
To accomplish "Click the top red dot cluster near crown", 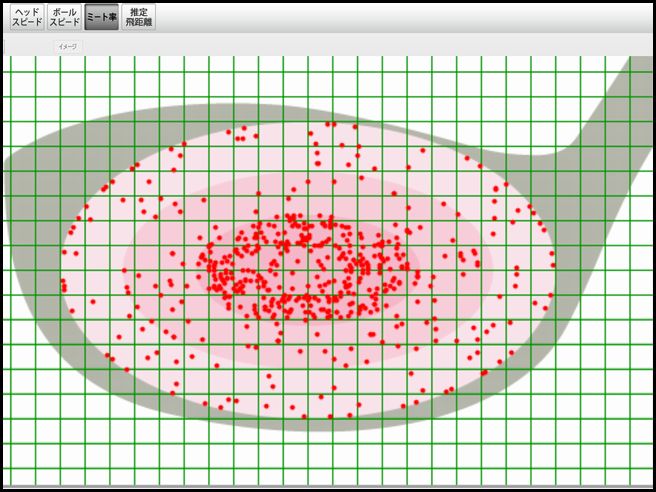I will [x=240, y=131].
